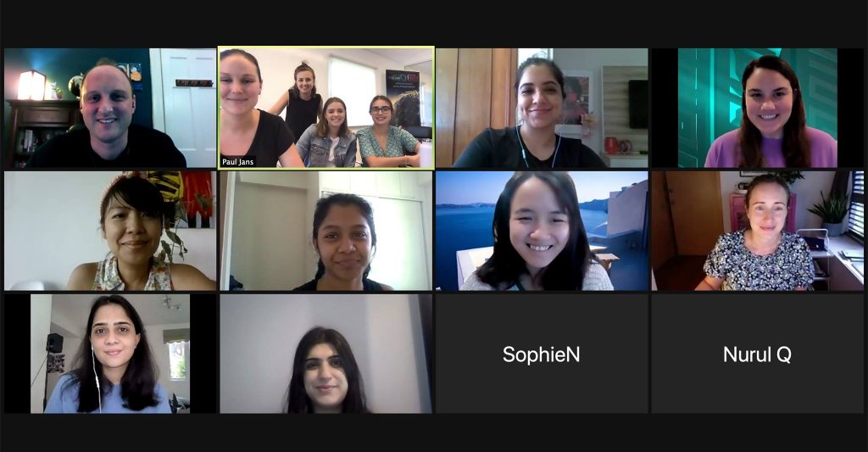
Task: Select the tile of the person in front of white closet doors
Action: (x=326, y=231)
